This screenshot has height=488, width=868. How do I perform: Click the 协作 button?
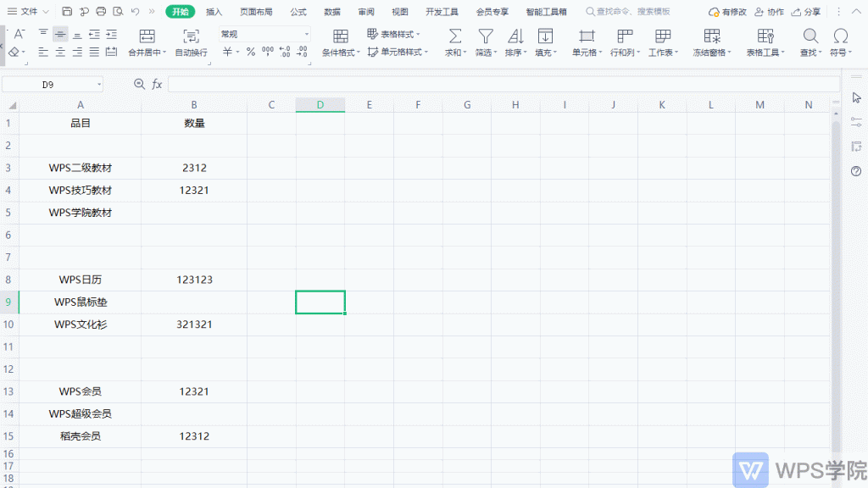click(x=769, y=12)
